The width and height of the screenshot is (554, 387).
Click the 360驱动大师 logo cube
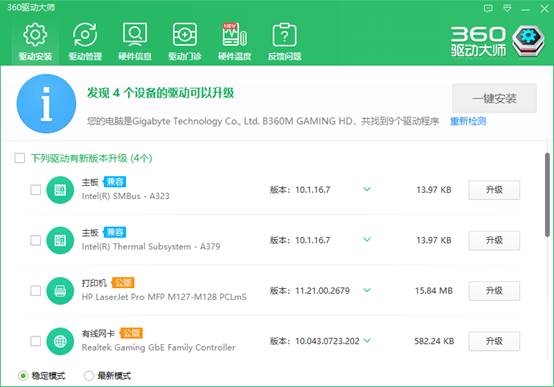(x=528, y=41)
